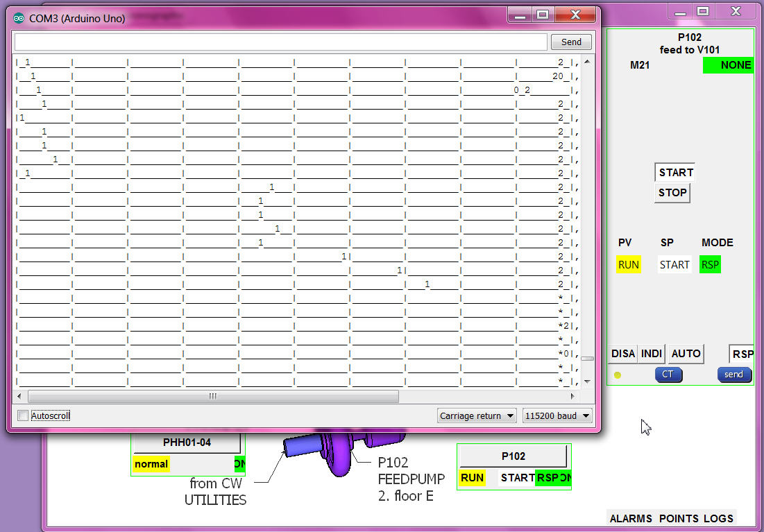Click Send in the serial monitor

coord(571,42)
